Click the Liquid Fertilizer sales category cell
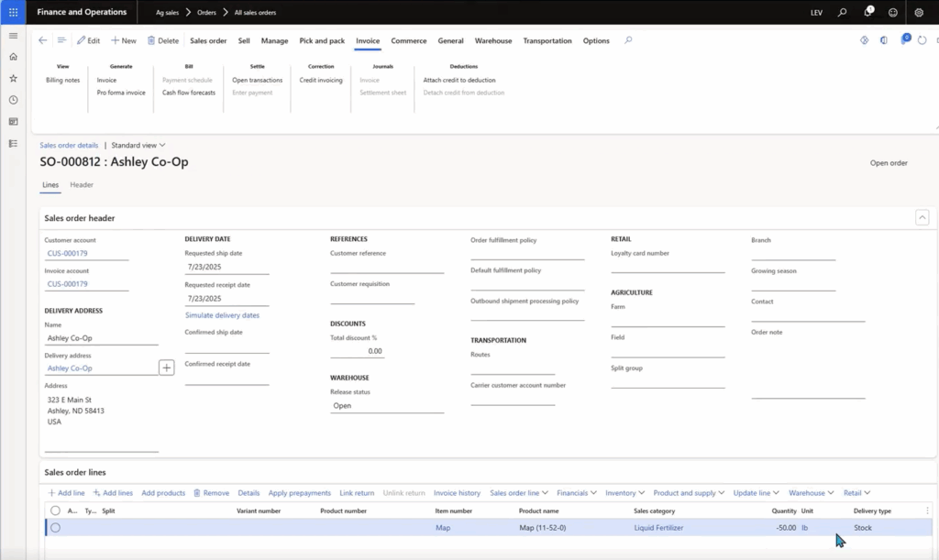 tap(658, 528)
